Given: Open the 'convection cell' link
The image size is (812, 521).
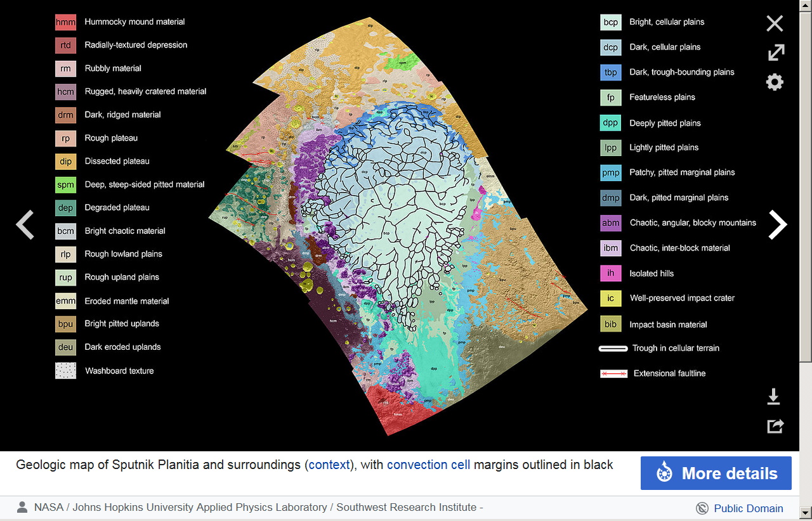Looking at the screenshot, I should tap(428, 465).
